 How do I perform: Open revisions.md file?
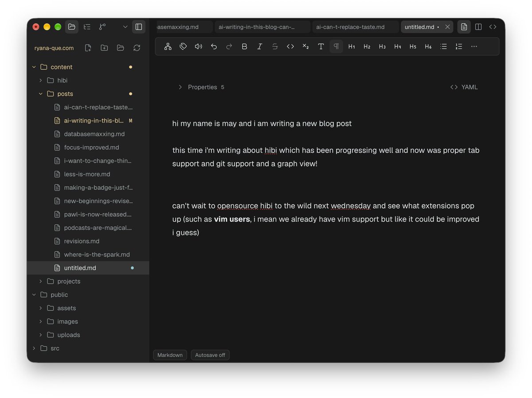(x=88, y=241)
